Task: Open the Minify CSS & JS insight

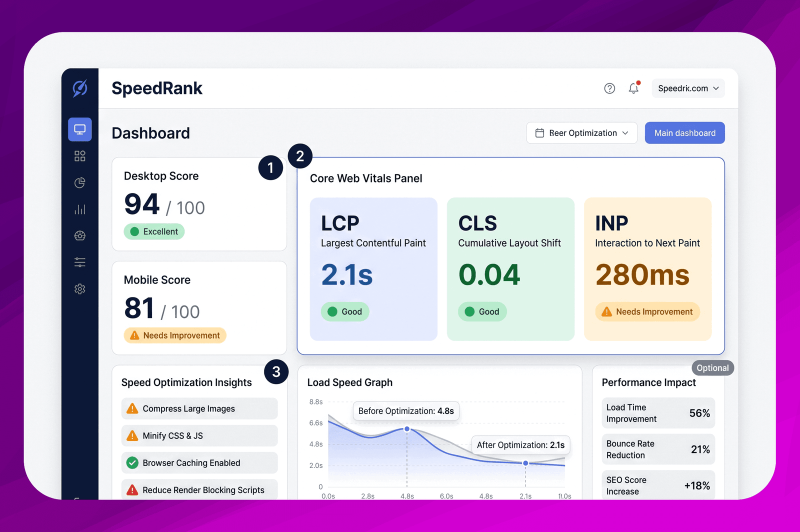Action: point(199,435)
